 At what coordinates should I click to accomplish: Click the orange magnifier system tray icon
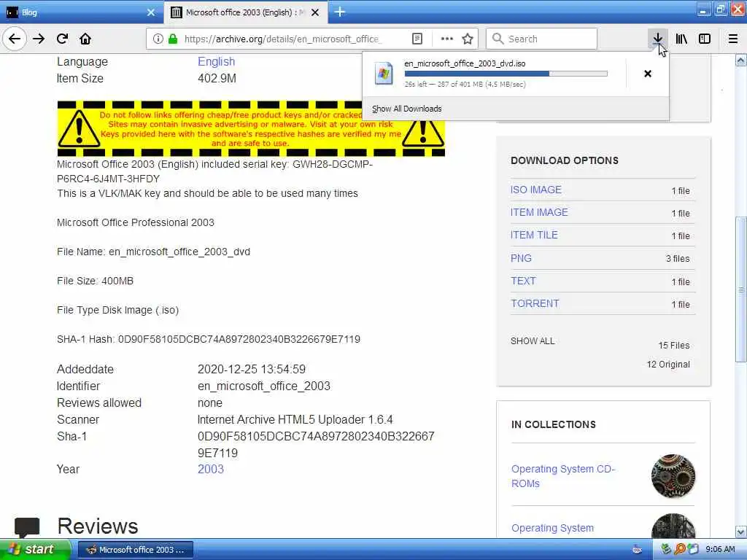tap(679, 550)
